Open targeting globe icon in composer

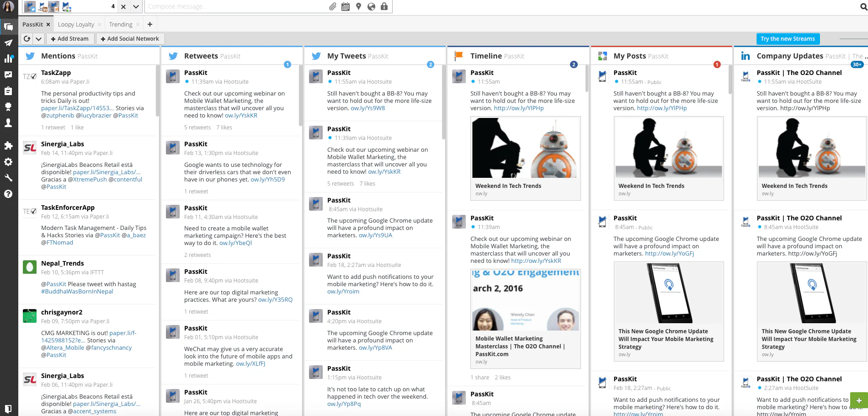coord(371,6)
